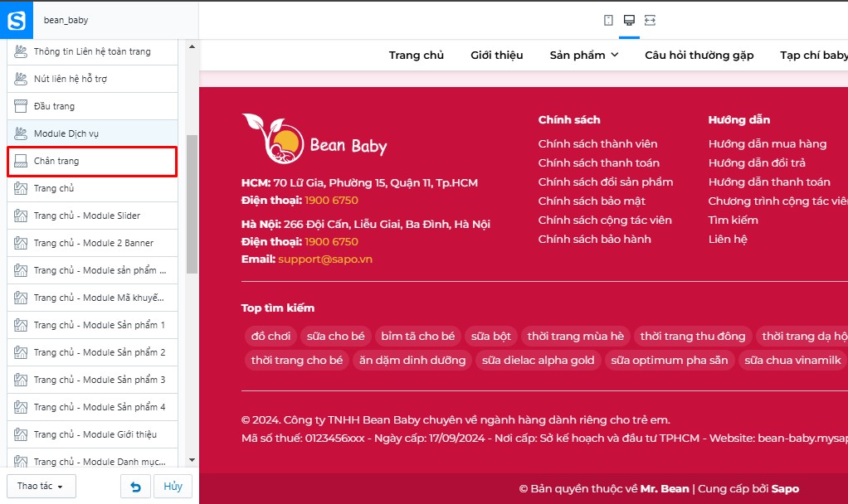Click sidebar scroll down arrow

click(x=192, y=460)
